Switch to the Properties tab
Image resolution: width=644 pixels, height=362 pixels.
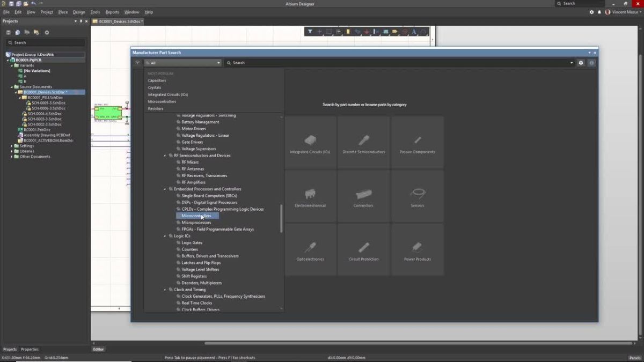[30, 349]
